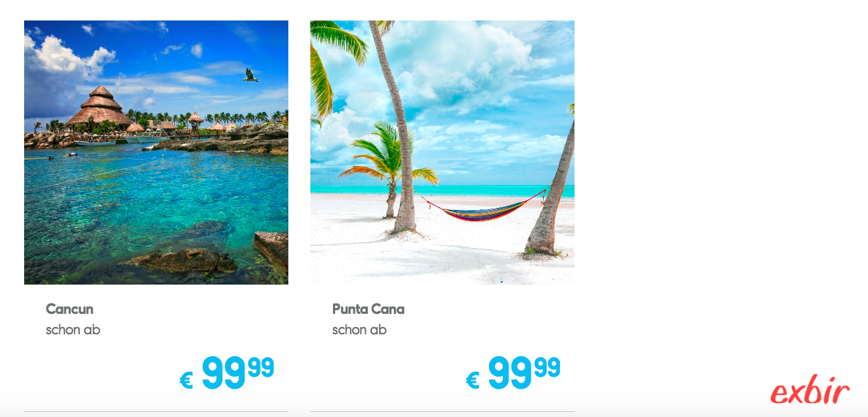The width and height of the screenshot is (868, 417).
Task: Click "schon ab" text under Punta Cana
Action: [359, 330]
